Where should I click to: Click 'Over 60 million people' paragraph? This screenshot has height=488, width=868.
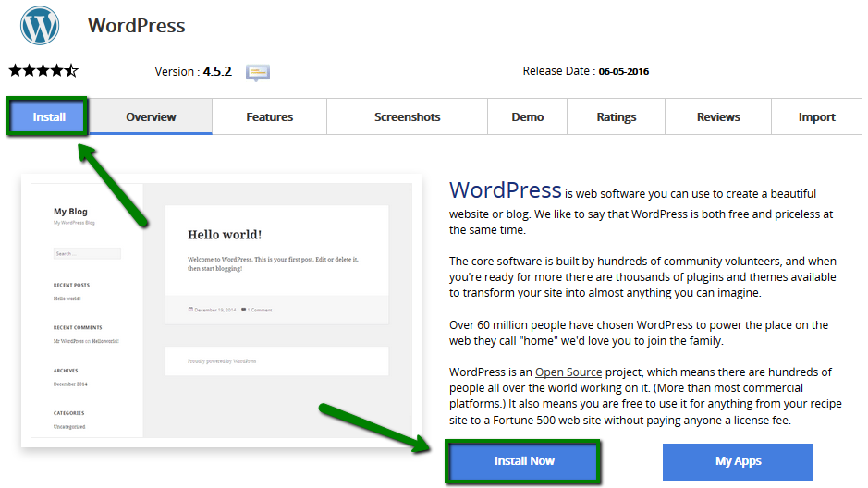[639, 333]
